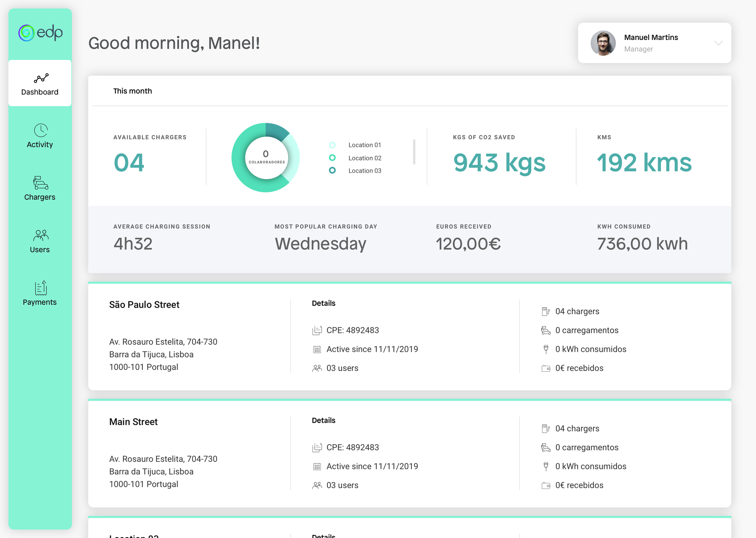Click the São Paulo Street wallet icon

pos(546,368)
